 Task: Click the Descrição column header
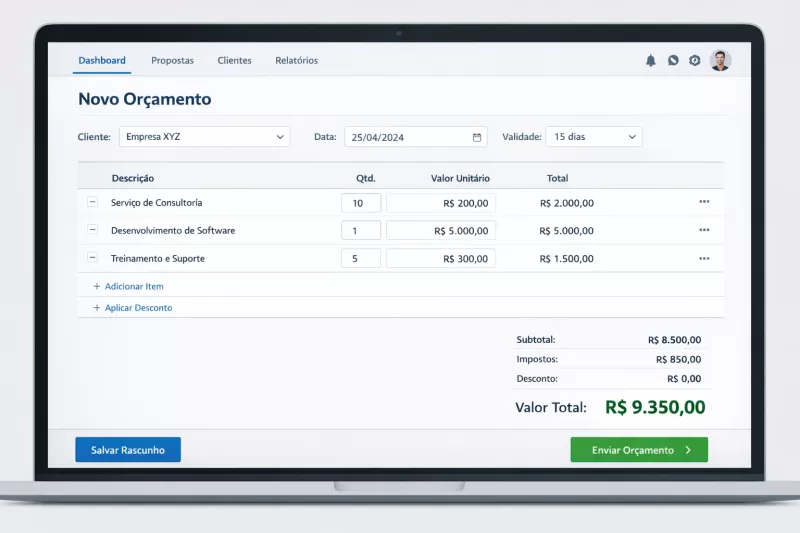coord(133,178)
